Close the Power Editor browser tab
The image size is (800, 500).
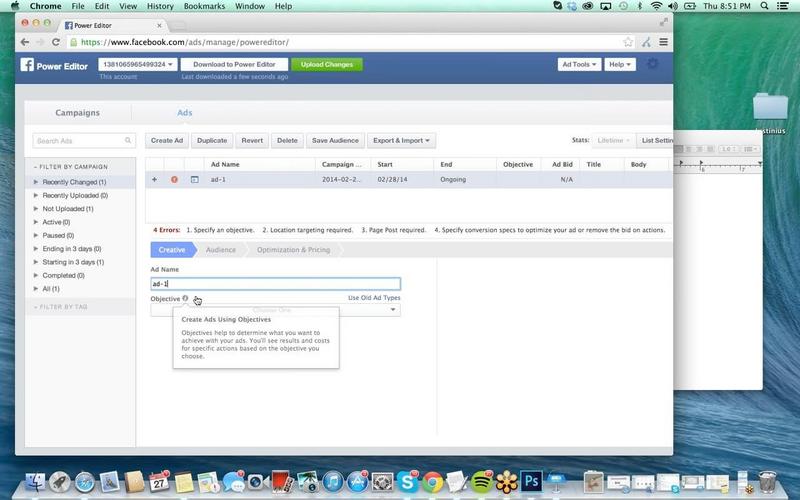[x=159, y=25]
